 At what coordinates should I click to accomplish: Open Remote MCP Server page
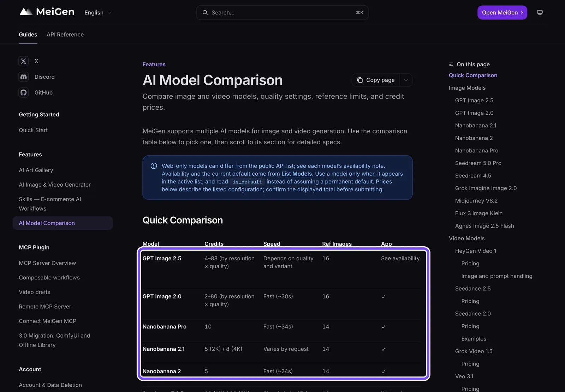(45, 307)
